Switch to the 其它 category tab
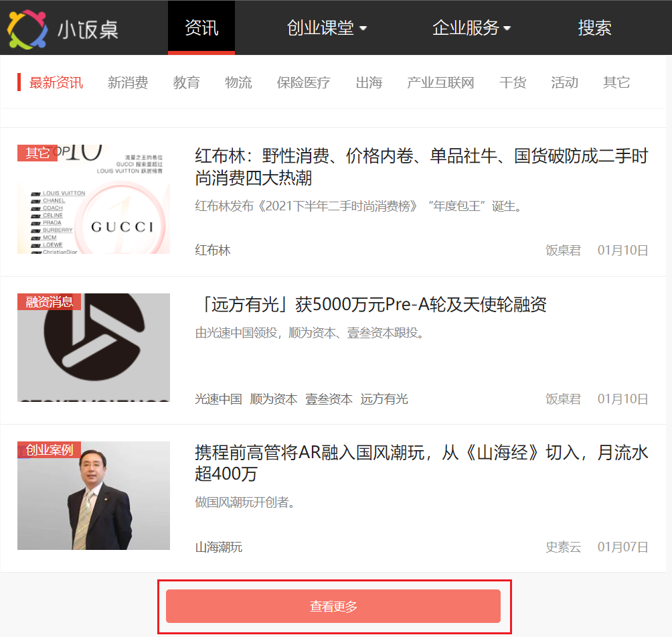The image size is (672, 637). pos(616,82)
